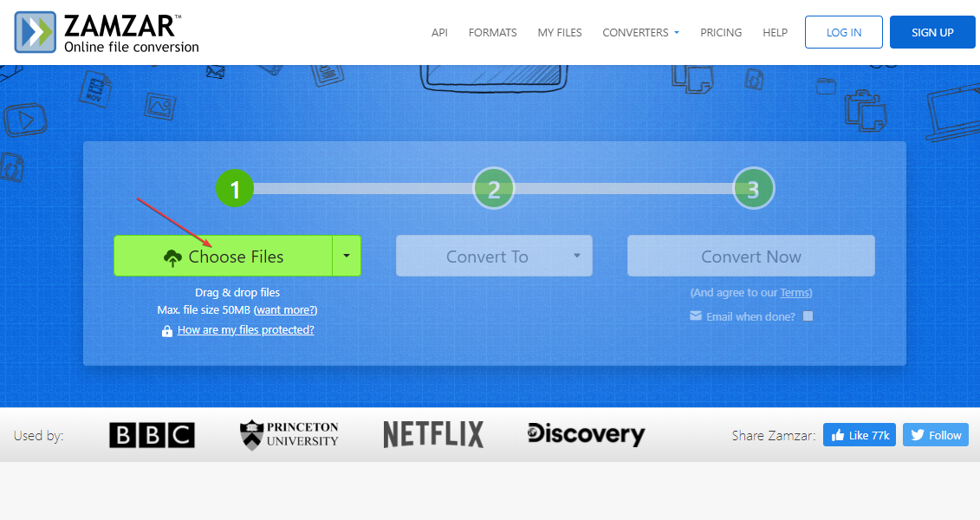Image resolution: width=980 pixels, height=520 pixels.
Task: Click the step 3 circle indicator
Action: [753, 188]
